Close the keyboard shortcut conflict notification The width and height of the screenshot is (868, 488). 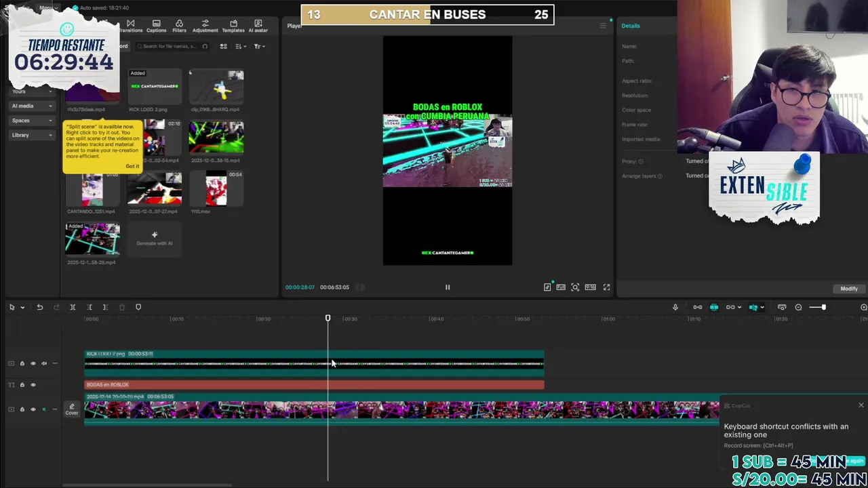tap(861, 405)
